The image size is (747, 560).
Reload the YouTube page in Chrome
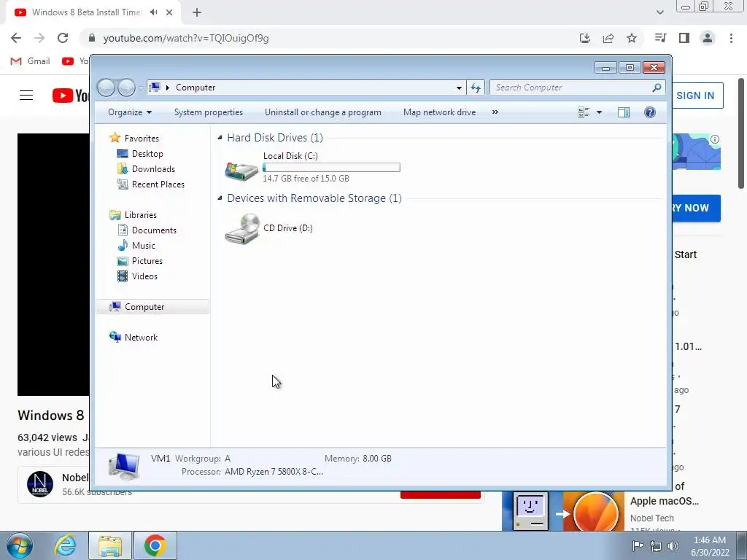coord(63,38)
